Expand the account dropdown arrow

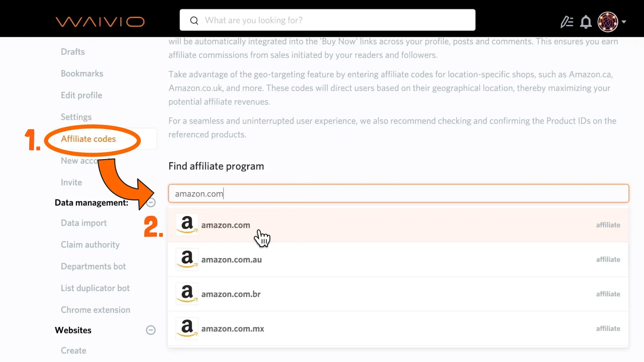tap(624, 22)
